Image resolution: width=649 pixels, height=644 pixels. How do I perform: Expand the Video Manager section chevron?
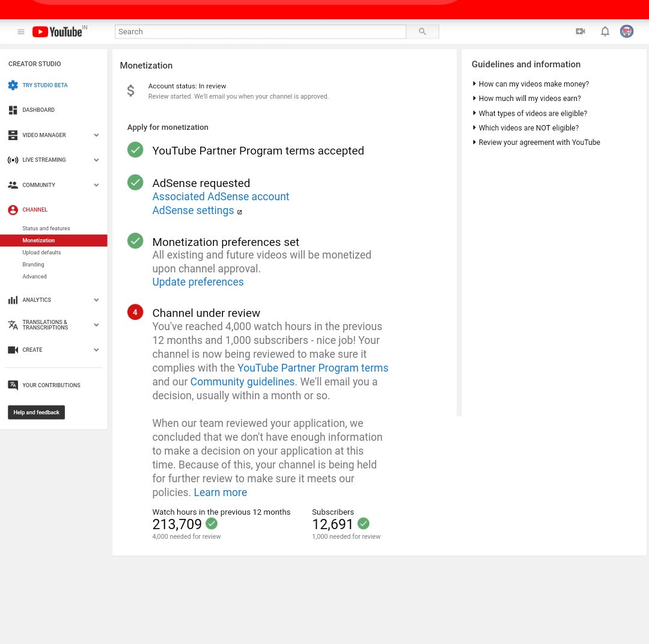point(96,135)
